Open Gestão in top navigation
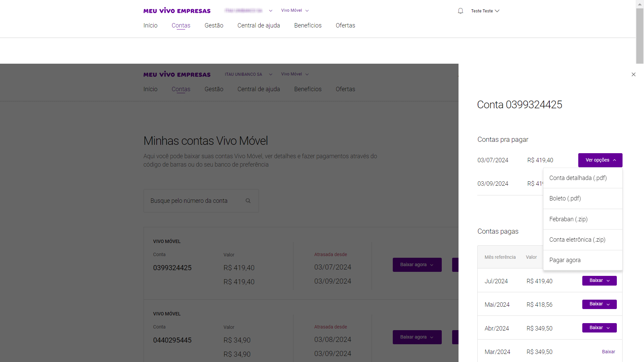644x362 pixels. (214, 25)
